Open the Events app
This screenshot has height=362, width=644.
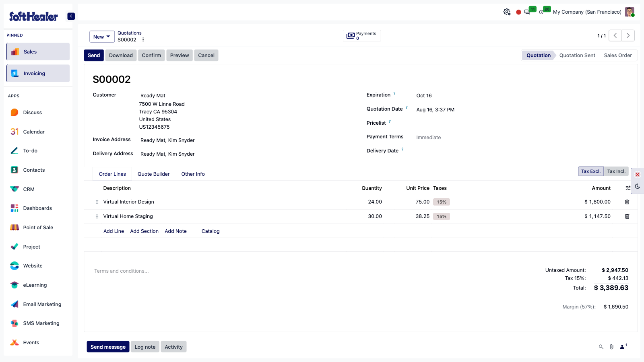pos(38,342)
